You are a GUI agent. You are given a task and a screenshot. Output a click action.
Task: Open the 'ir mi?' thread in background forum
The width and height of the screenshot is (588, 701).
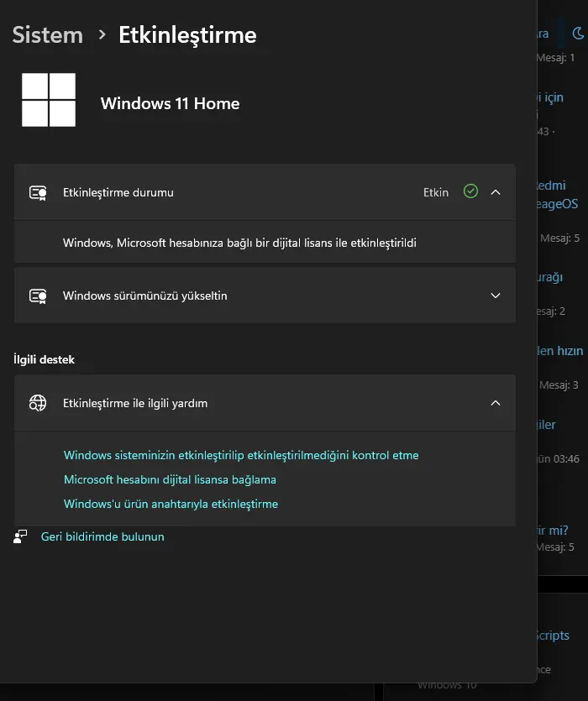click(x=553, y=531)
